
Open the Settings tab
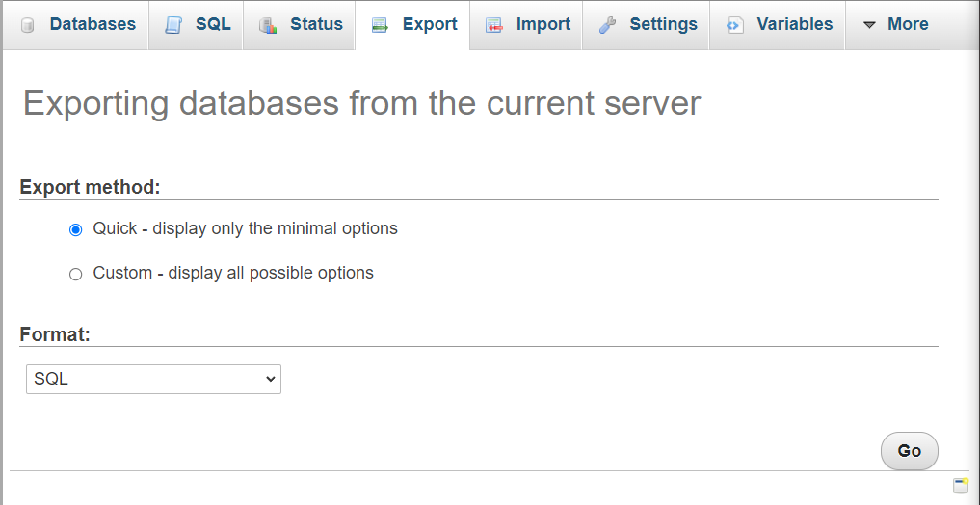click(x=646, y=25)
